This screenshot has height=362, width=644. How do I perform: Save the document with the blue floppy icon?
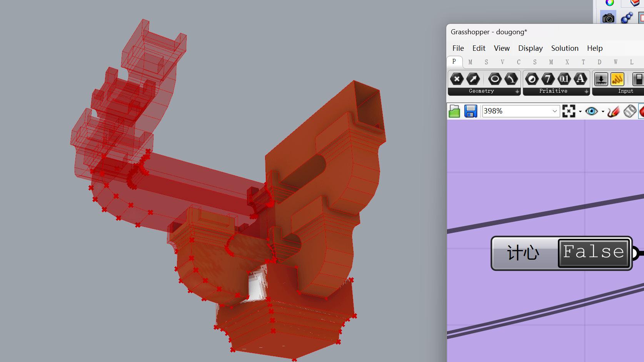(470, 111)
